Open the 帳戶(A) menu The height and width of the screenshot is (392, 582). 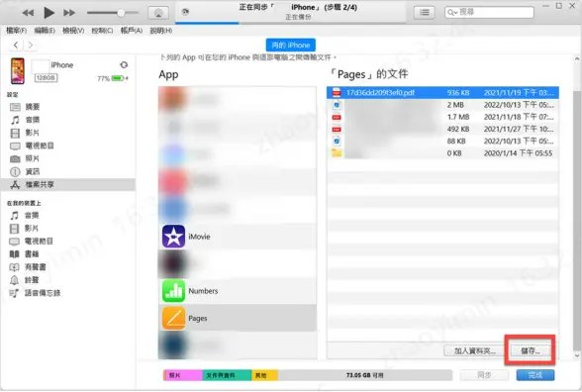tap(132, 31)
